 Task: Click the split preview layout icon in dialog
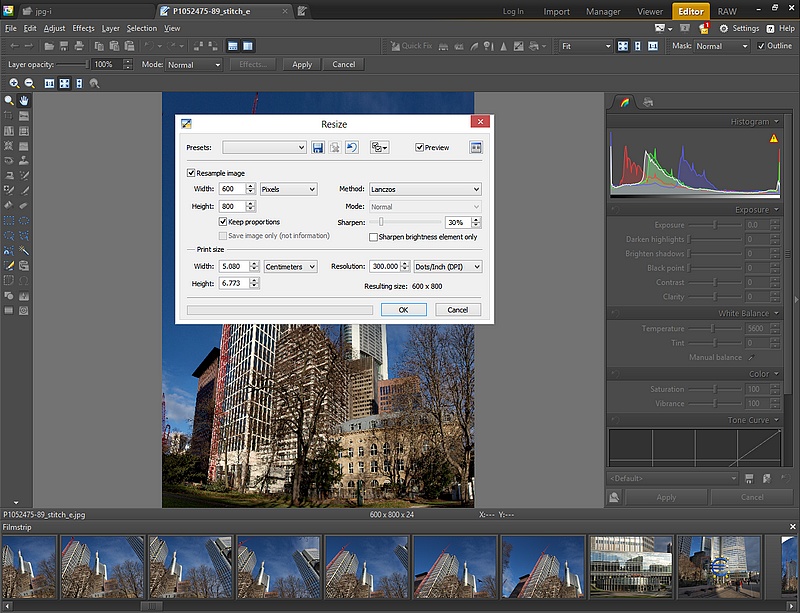[475, 148]
